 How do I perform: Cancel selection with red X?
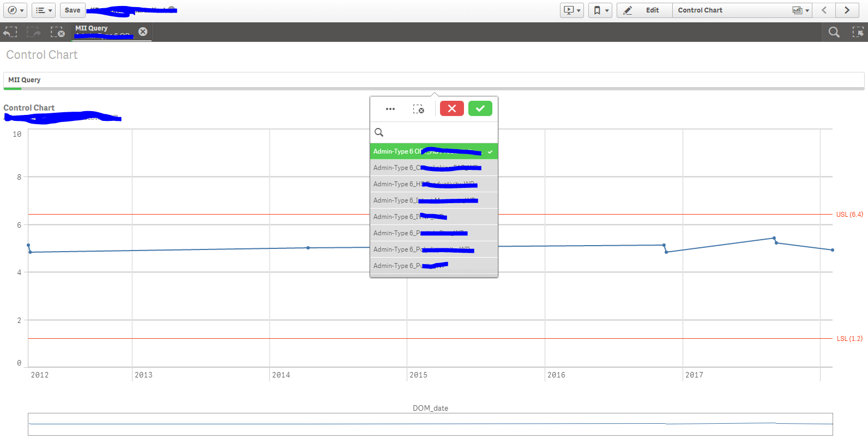pyautogui.click(x=452, y=108)
